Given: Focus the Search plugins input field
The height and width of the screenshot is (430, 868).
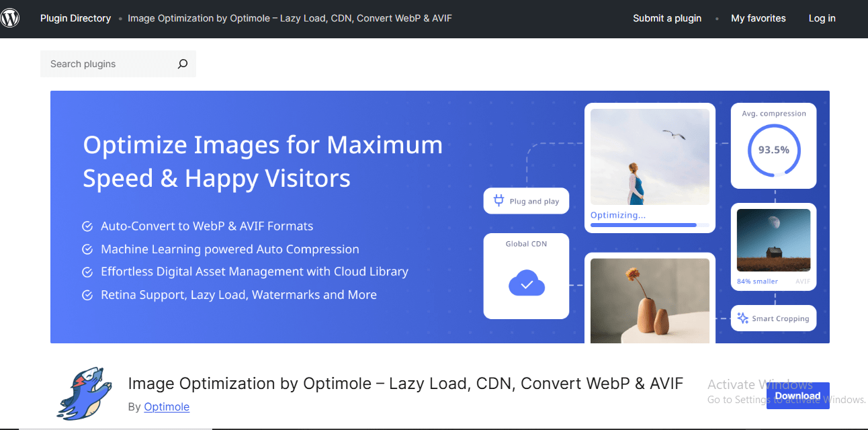Looking at the screenshot, I should click(x=107, y=64).
